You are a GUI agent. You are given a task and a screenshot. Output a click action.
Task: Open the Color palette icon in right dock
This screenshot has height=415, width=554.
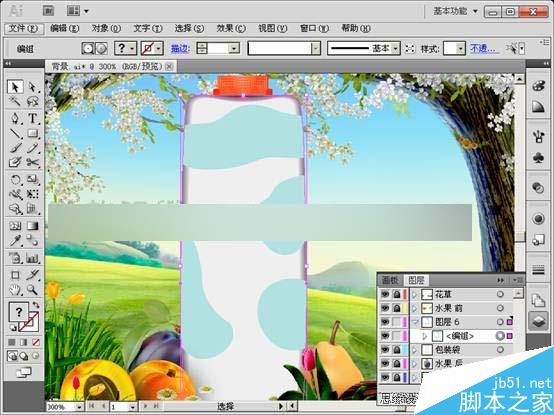coord(538,86)
